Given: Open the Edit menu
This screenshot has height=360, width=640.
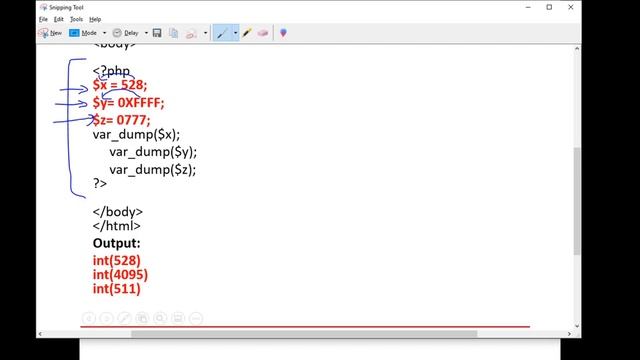Looking at the screenshot, I should (59, 19).
